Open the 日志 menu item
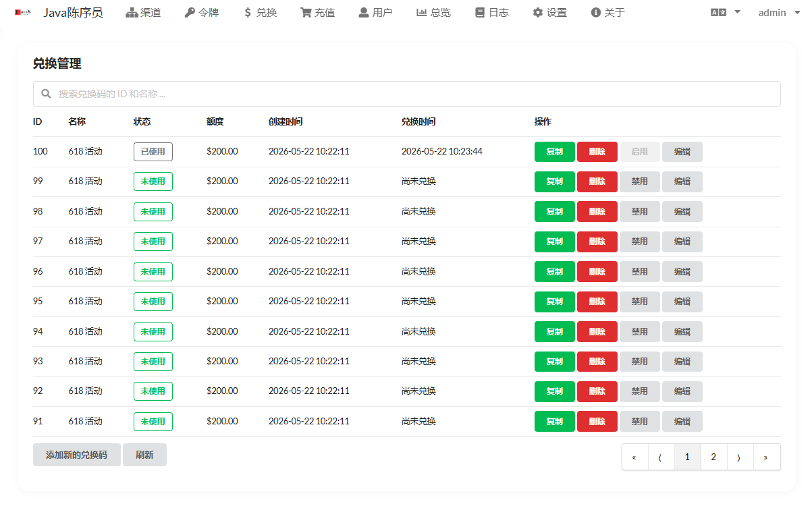 click(x=491, y=12)
